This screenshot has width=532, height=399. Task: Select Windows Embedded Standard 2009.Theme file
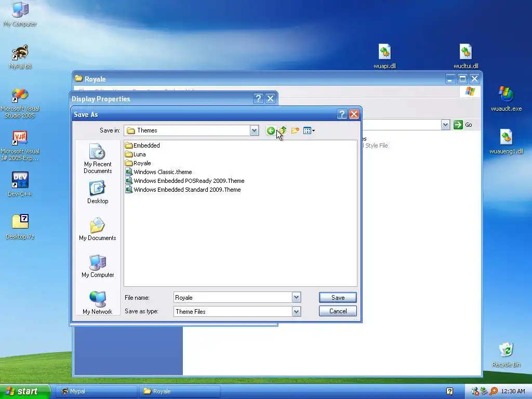183,189
